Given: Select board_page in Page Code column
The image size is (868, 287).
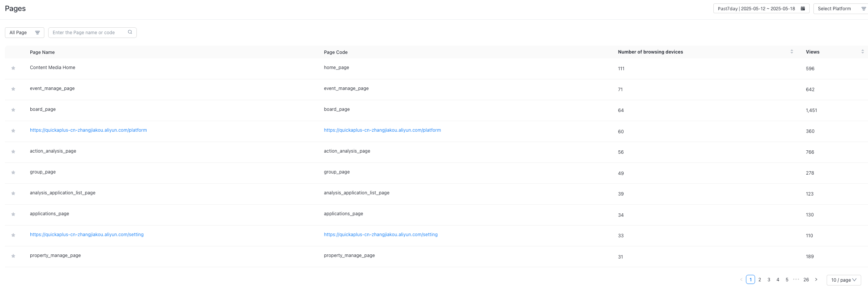Looking at the screenshot, I should point(337,109).
